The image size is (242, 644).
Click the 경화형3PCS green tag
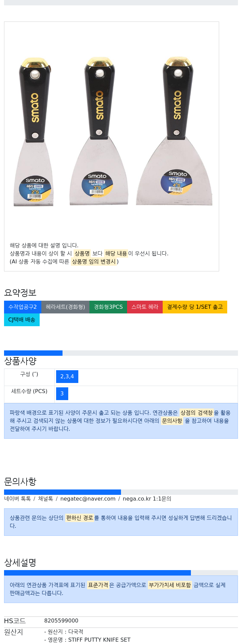click(108, 307)
